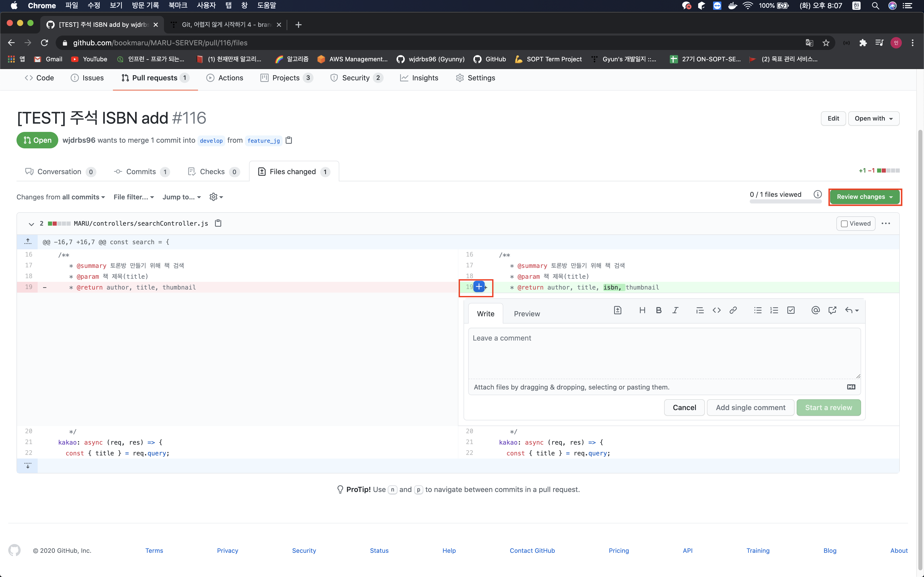Mark the file as Viewed
Image resolution: width=924 pixels, height=577 pixels.
(x=856, y=224)
